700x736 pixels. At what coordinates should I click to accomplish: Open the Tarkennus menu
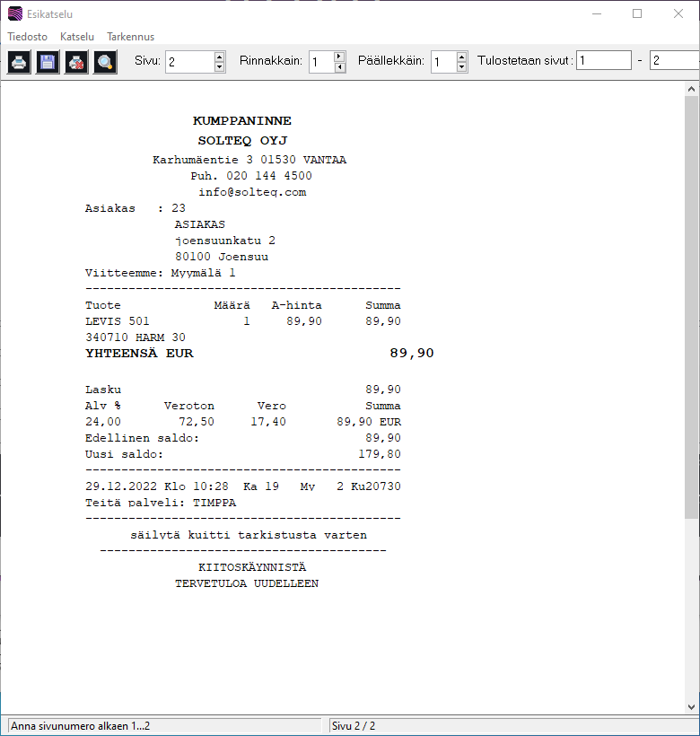pyautogui.click(x=131, y=37)
